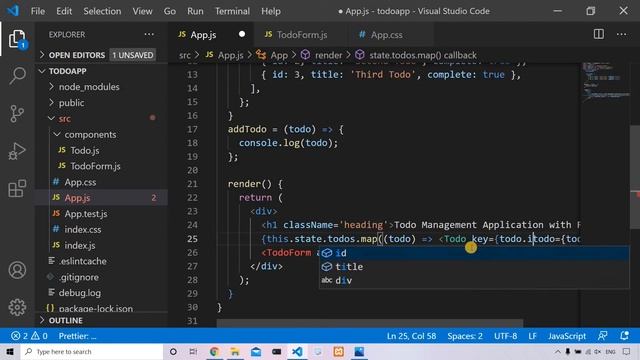
Task: Open the Selection menu
Action: pyautogui.click(x=102, y=11)
